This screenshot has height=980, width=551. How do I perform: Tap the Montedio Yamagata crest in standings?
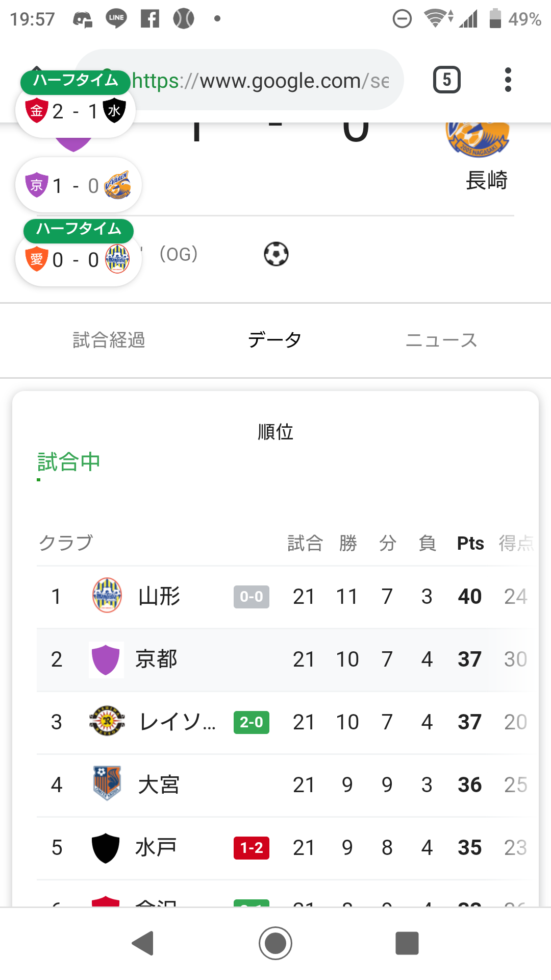click(107, 595)
